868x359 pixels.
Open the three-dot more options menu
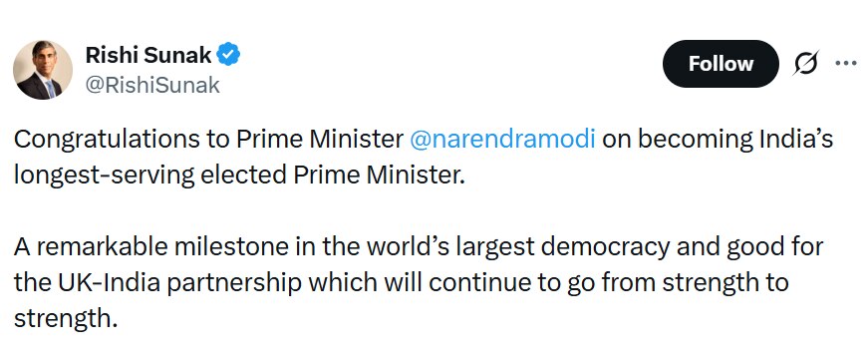coord(846,63)
